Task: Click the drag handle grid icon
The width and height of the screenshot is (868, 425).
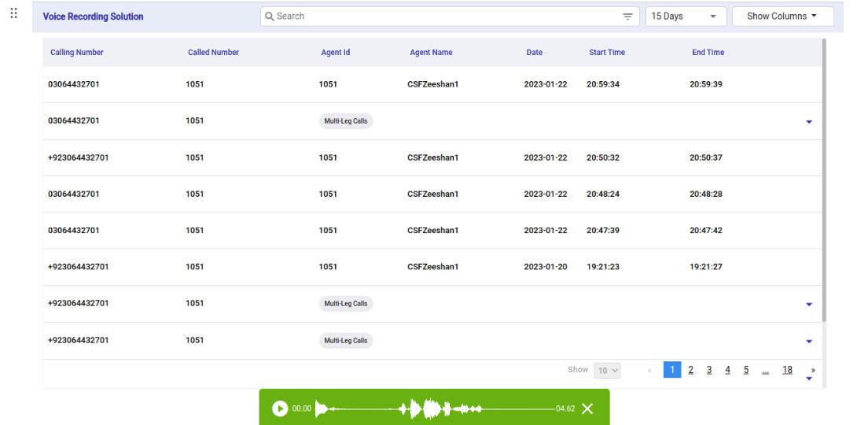Action: tap(13, 13)
